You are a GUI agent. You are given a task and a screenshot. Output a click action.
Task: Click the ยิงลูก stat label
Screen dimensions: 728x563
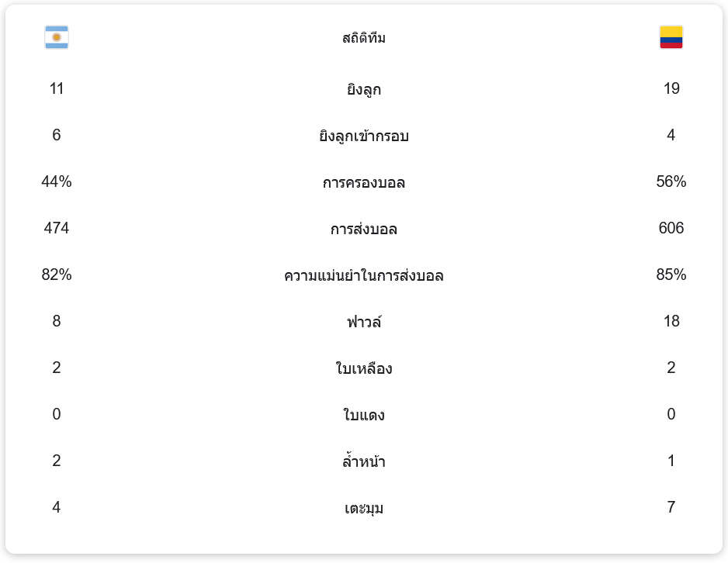point(364,90)
